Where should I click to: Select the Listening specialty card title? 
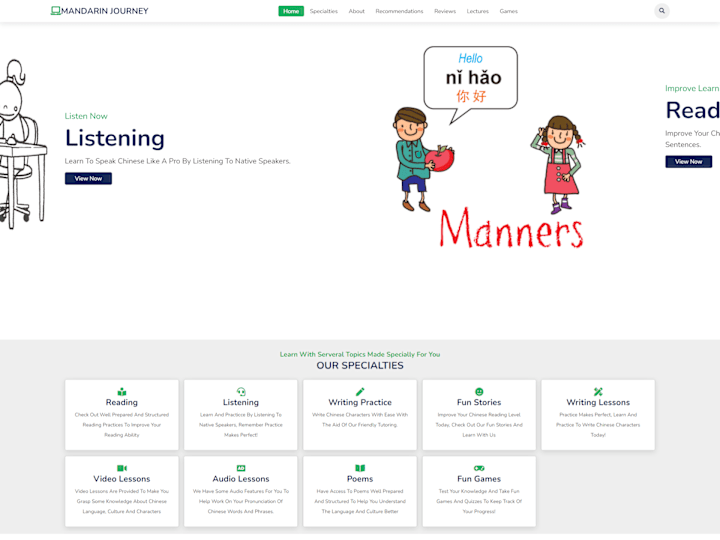(241, 402)
